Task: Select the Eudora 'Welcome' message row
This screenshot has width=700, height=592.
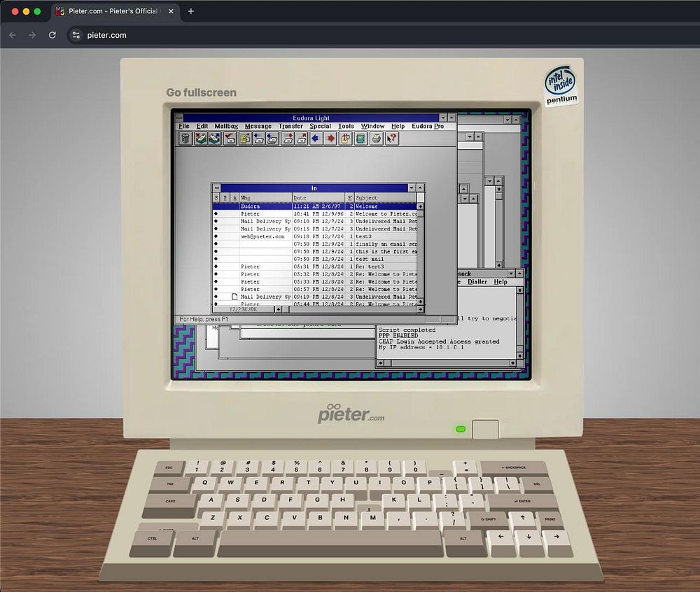Action: tap(315, 206)
